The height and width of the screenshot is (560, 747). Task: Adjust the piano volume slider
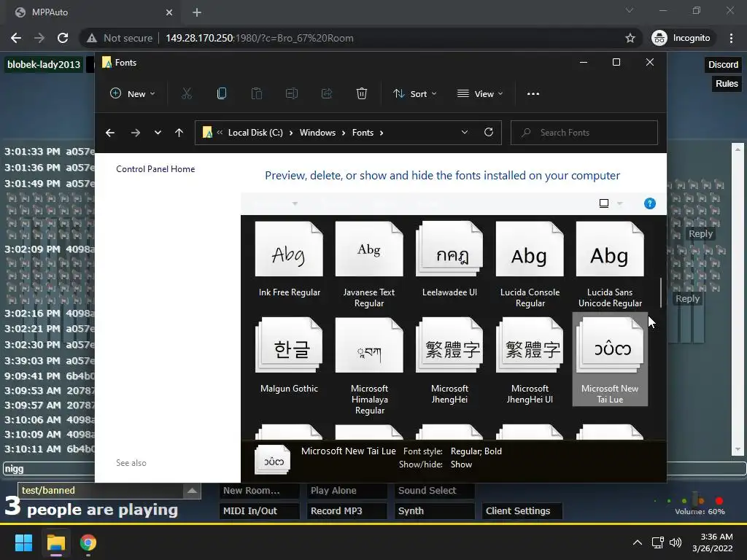695,499
